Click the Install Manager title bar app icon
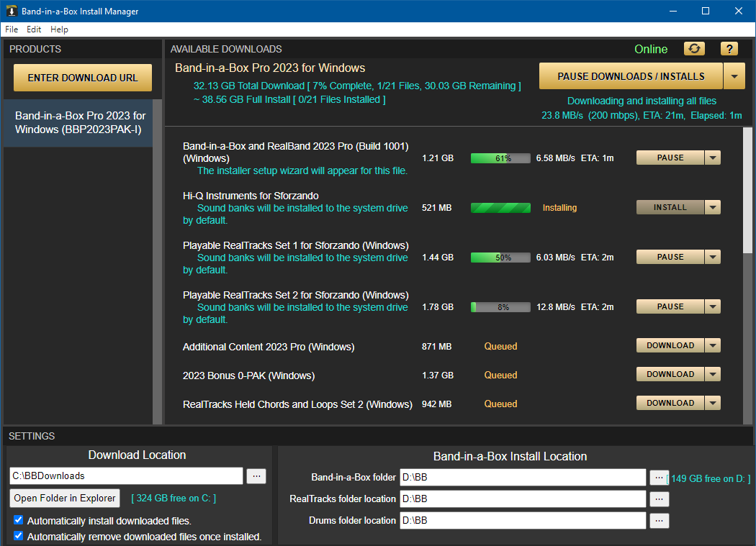Viewport: 756px width, 546px height. [11, 11]
